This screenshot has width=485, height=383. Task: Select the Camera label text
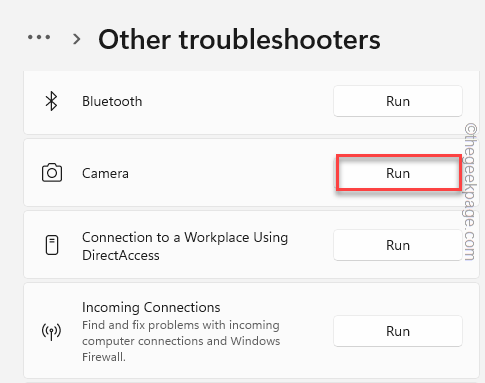coord(105,173)
